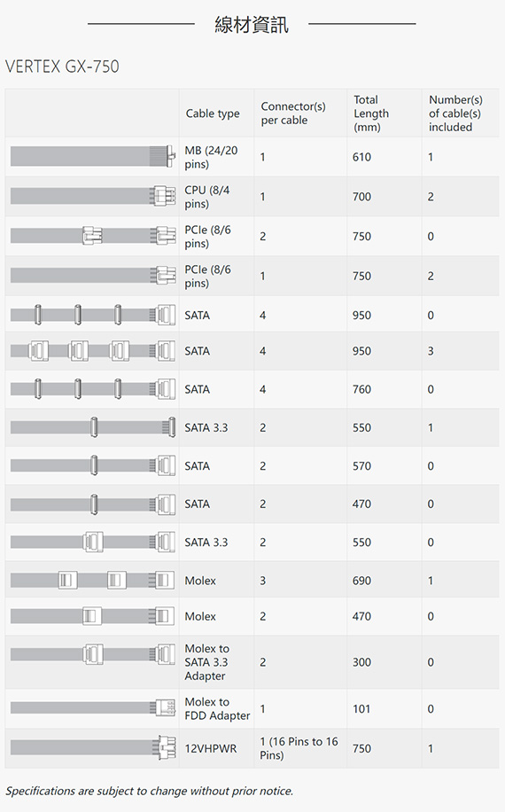Click the Molex to SATA 3.3 Adapter image
The width and height of the screenshot is (505, 812).
pyautogui.click(x=93, y=654)
